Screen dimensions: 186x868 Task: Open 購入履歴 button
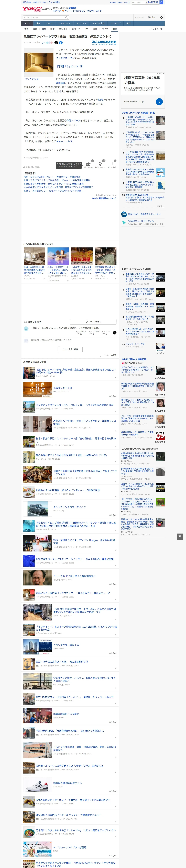click(x=152, y=18)
